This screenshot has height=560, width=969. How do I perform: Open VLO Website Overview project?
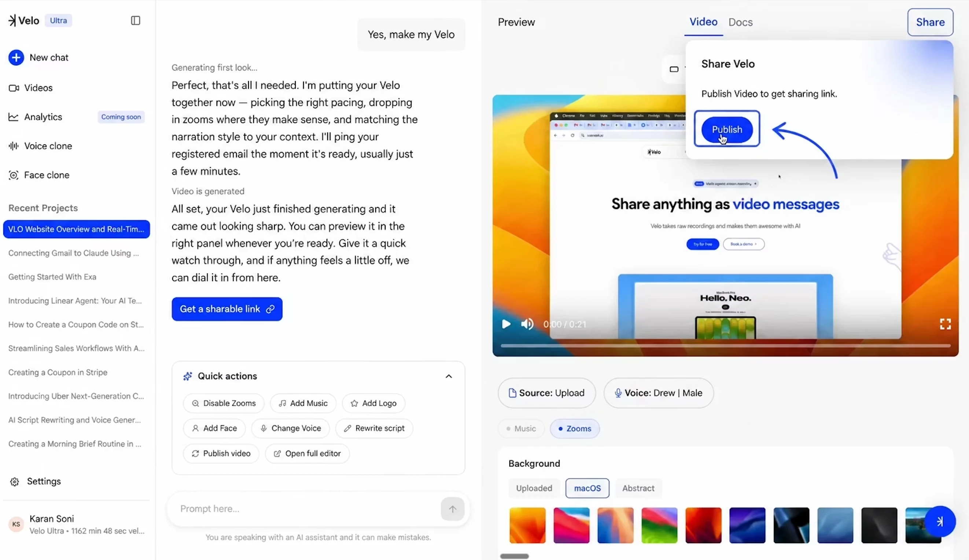(76, 229)
